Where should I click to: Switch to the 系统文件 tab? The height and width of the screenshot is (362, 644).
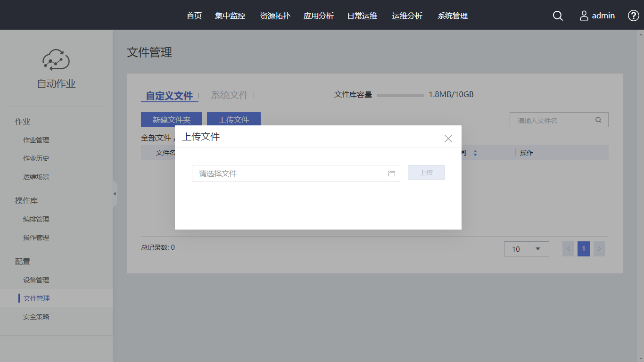click(230, 95)
